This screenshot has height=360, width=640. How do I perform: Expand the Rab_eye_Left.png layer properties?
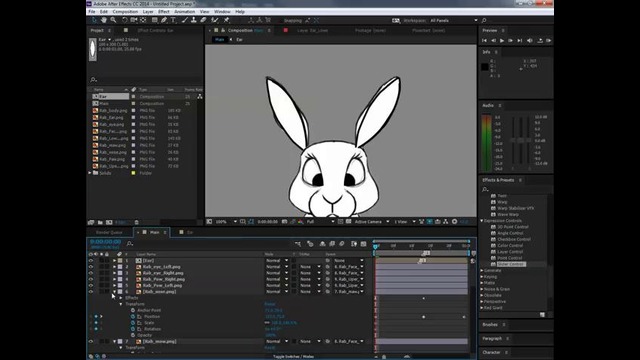[x=115, y=267]
